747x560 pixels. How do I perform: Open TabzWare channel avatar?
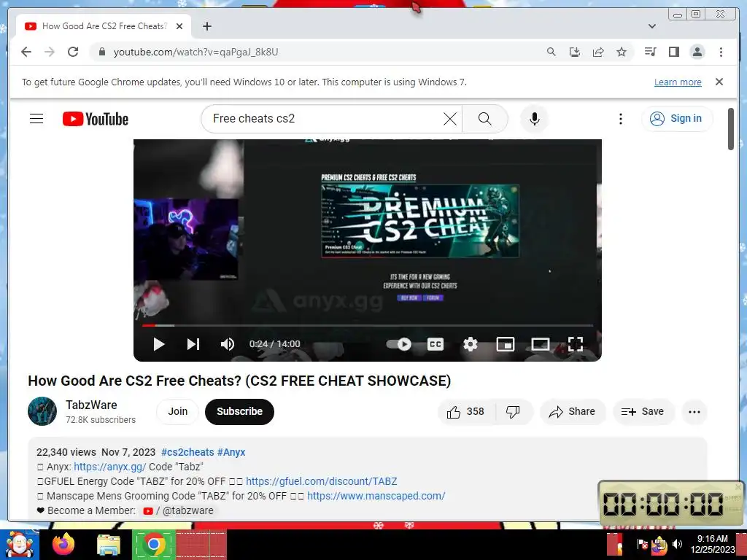pyautogui.click(x=42, y=411)
